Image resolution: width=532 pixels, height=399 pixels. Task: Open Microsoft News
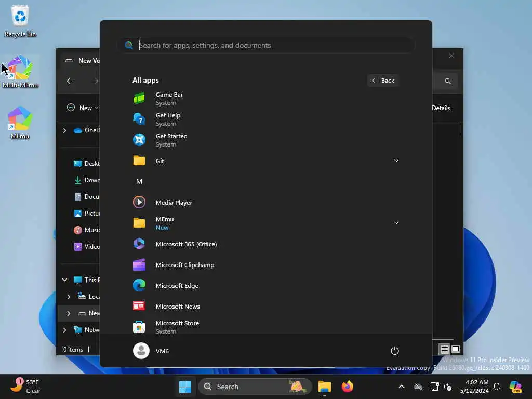[x=265, y=307]
